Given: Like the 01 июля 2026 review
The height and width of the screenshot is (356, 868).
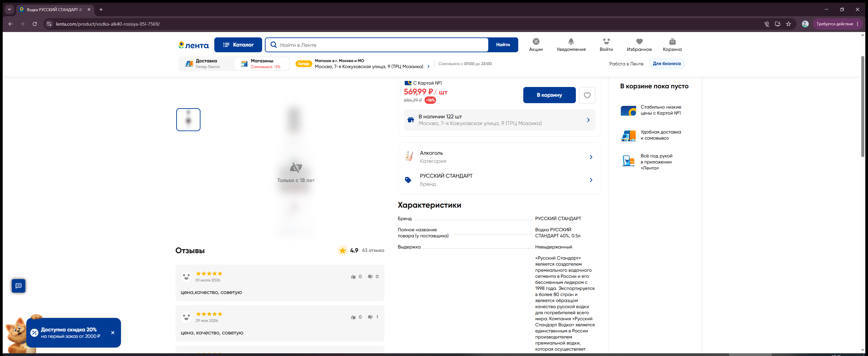Looking at the screenshot, I should (353, 277).
